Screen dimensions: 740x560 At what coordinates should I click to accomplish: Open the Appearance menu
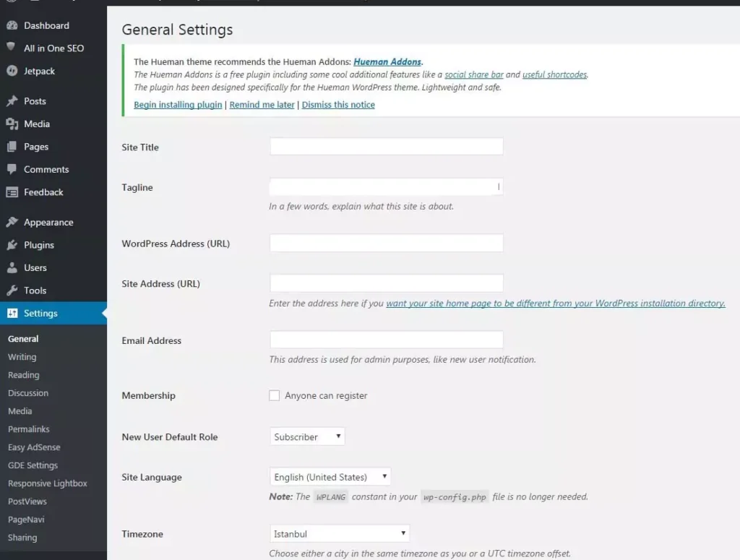[48, 223]
